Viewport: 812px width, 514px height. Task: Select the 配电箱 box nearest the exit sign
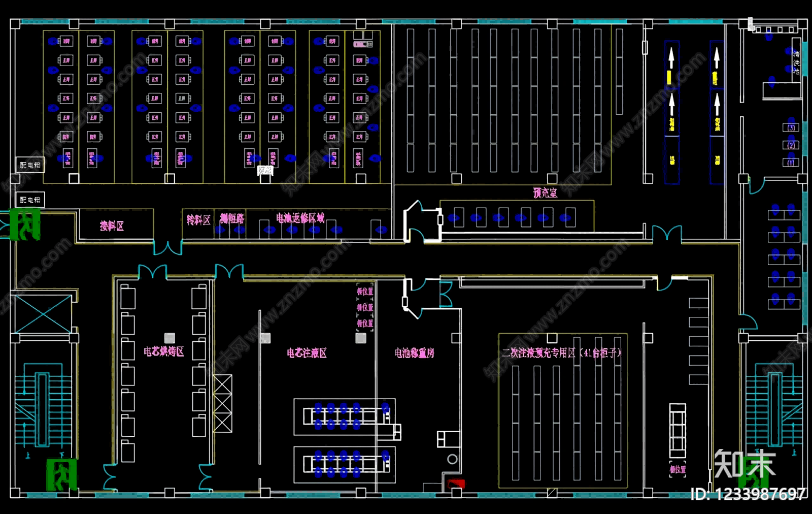pos(30,200)
